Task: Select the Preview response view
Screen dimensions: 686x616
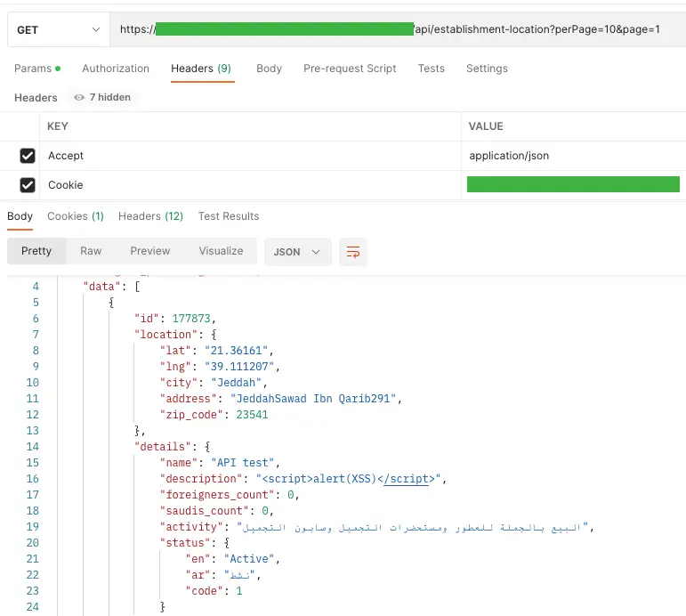Action: click(149, 251)
